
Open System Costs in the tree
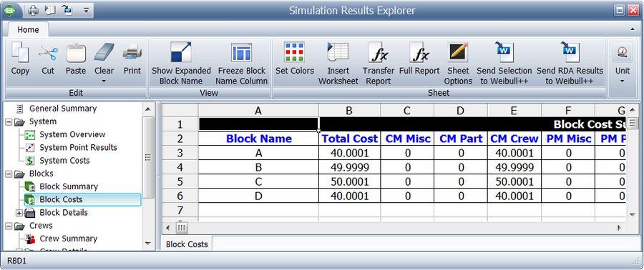64,161
